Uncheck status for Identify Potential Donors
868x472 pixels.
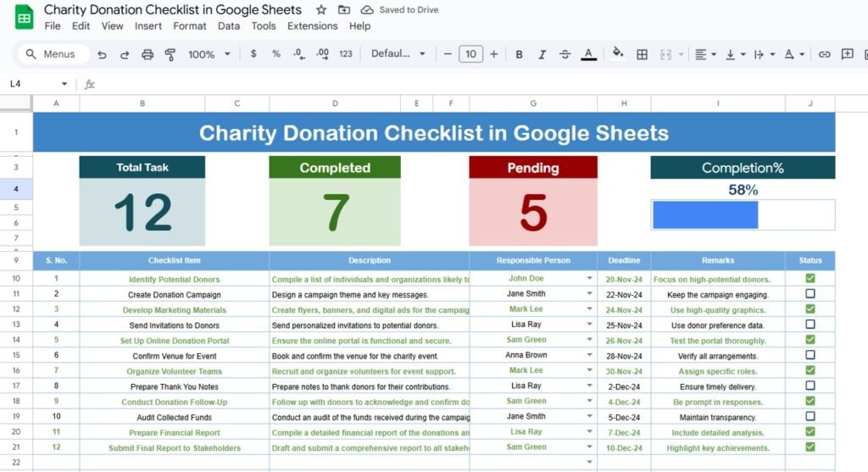(810, 278)
